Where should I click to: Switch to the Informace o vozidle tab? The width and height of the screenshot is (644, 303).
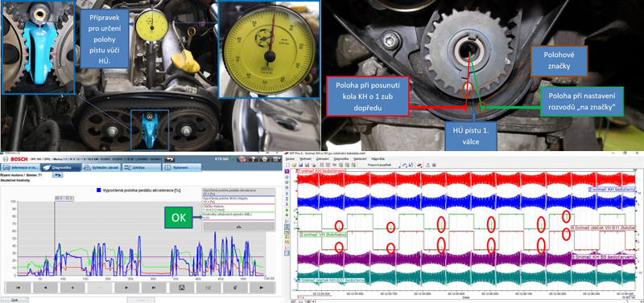click(20, 167)
